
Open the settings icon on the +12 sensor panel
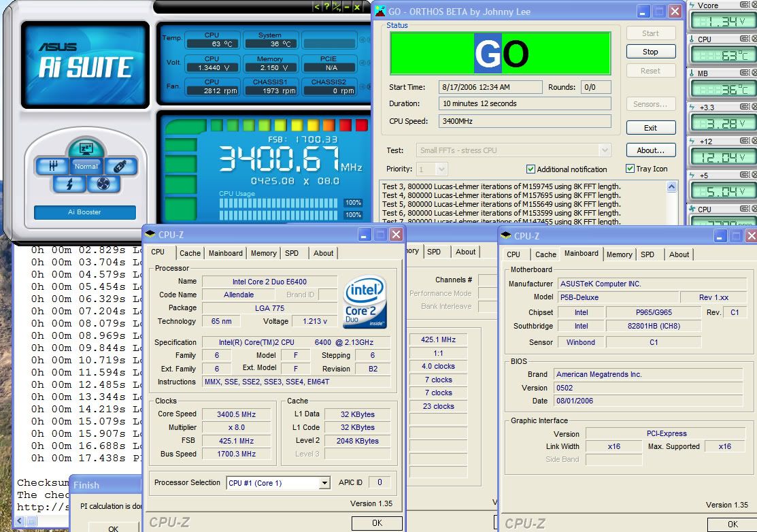click(745, 141)
